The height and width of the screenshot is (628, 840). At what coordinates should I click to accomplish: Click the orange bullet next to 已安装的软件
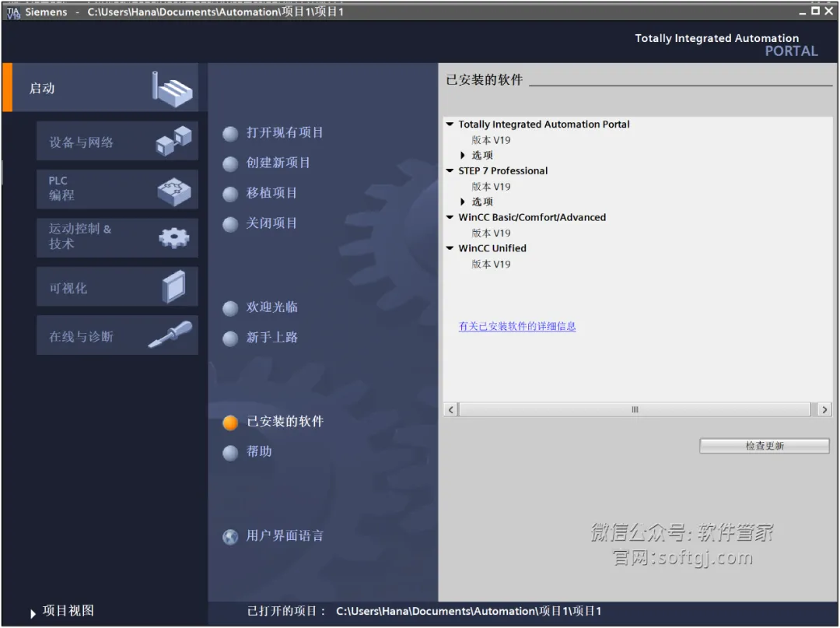[x=230, y=423]
